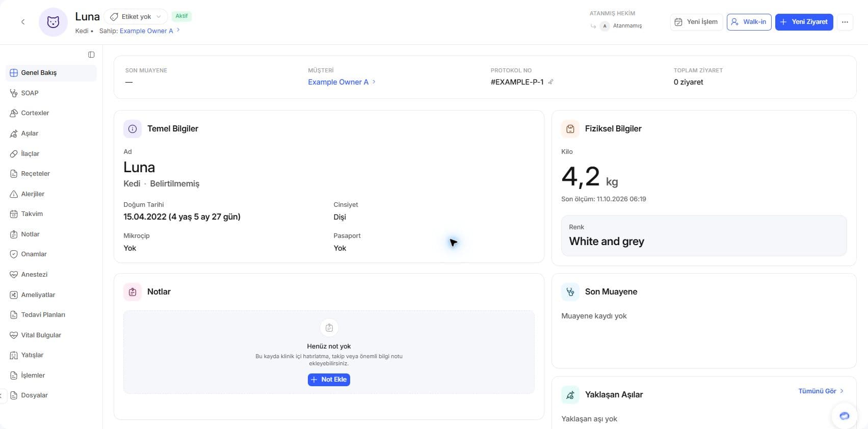Open the three-dots more options menu
Screen dimensions: 868x429
[845, 22]
